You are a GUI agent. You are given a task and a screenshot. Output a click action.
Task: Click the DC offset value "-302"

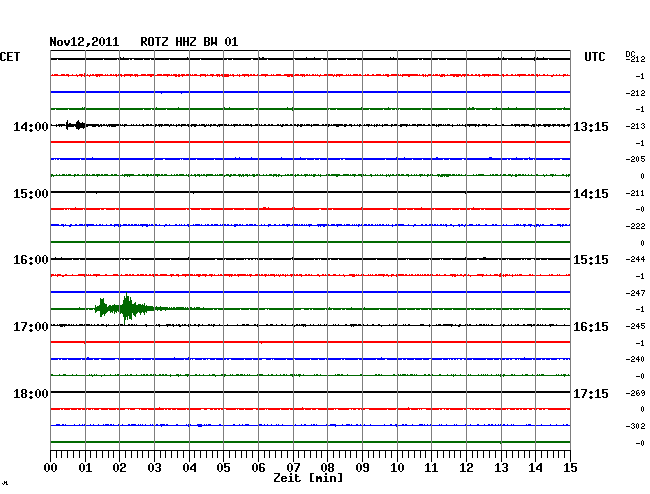pos(635,426)
